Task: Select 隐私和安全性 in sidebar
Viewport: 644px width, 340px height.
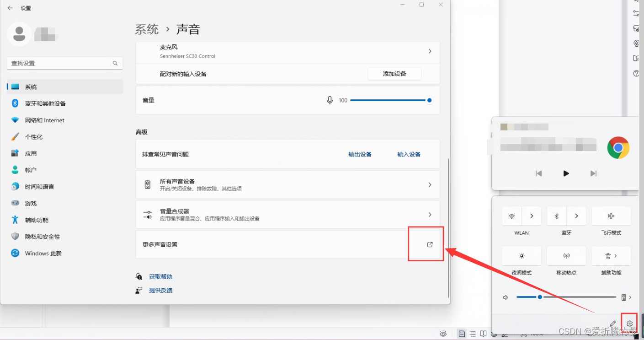Action: 65,237
